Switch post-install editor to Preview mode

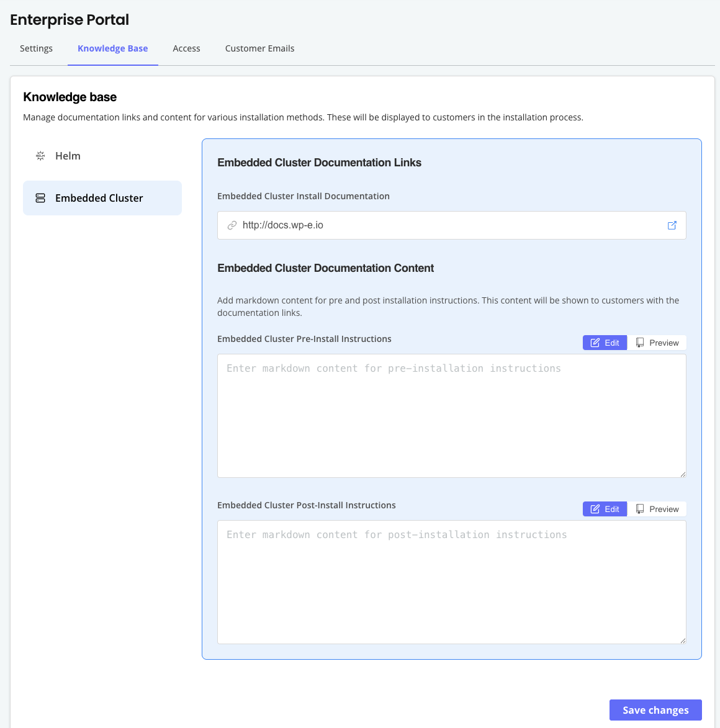657,508
